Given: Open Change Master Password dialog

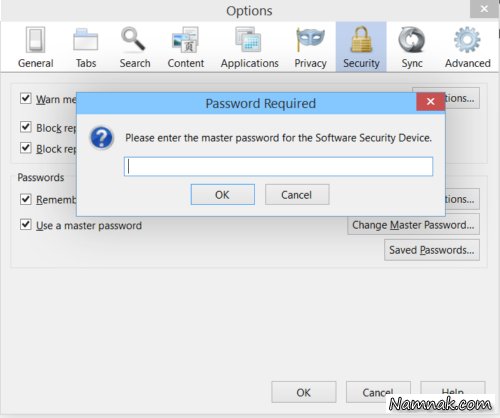Looking at the screenshot, I should [x=413, y=225].
